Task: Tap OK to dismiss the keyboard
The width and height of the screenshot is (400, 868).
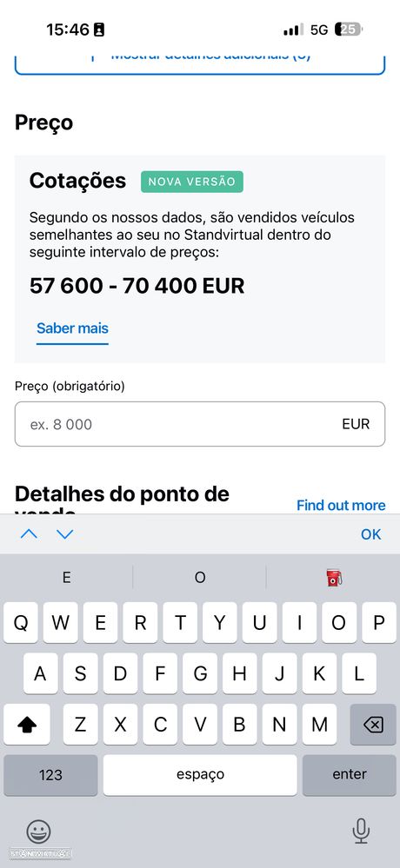Action: (x=370, y=534)
